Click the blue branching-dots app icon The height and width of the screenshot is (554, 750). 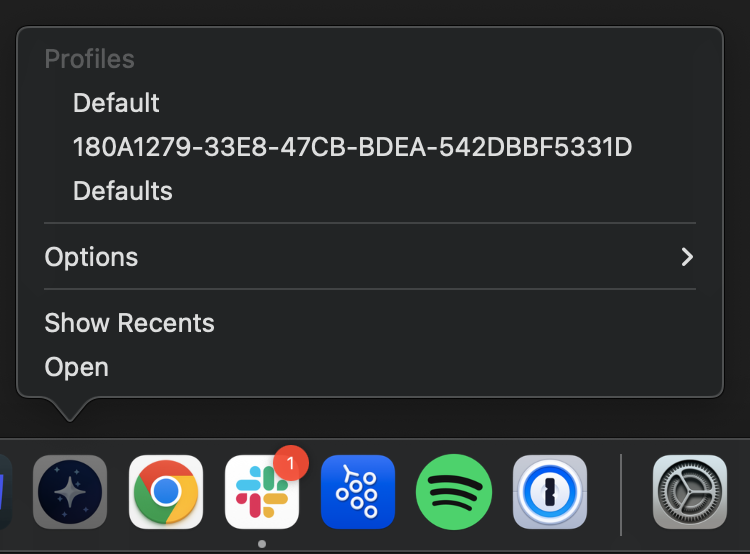tap(358, 491)
